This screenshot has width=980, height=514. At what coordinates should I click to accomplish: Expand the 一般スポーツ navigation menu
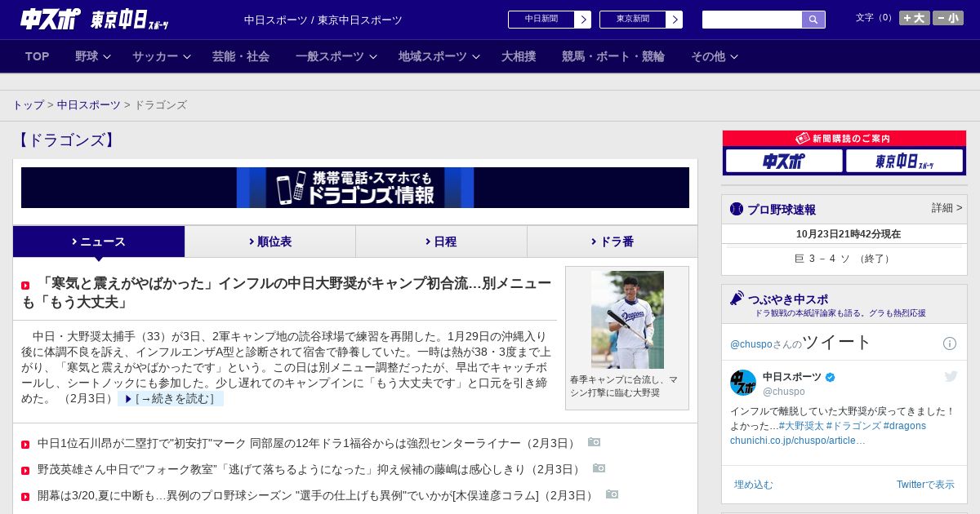click(x=336, y=56)
